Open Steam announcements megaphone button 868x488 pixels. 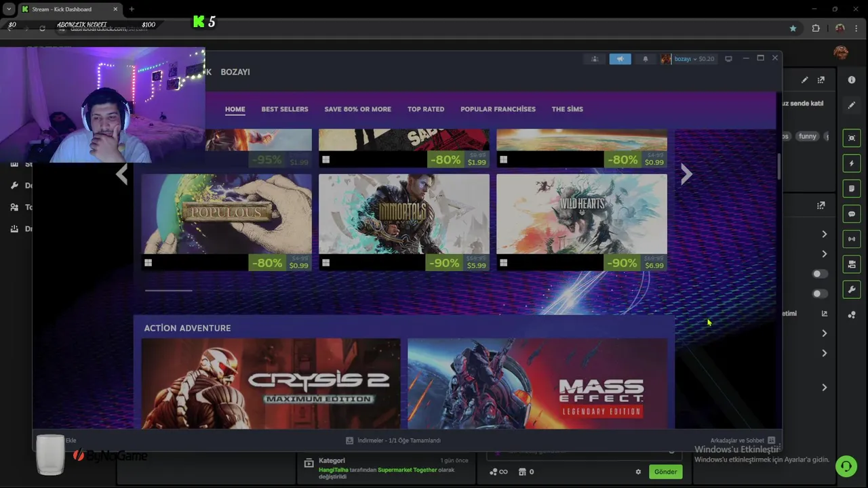click(620, 59)
